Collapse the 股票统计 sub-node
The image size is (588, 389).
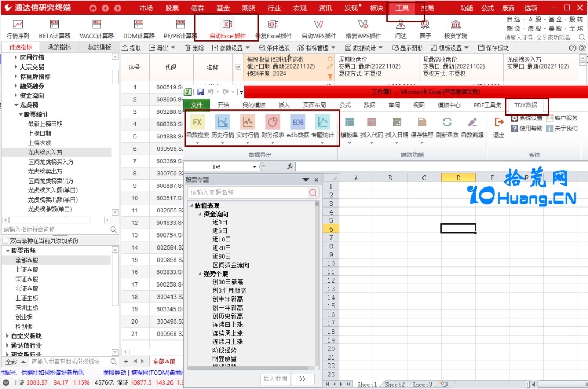click(21, 114)
